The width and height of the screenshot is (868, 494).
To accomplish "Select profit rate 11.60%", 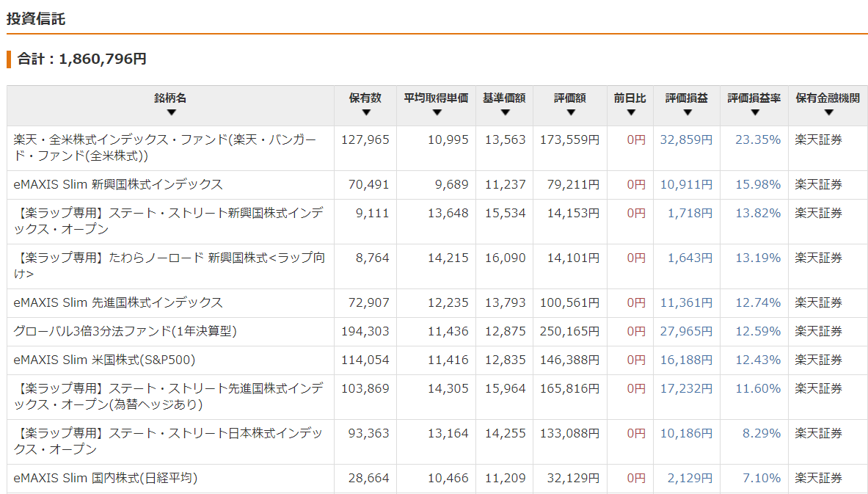I will [758, 389].
